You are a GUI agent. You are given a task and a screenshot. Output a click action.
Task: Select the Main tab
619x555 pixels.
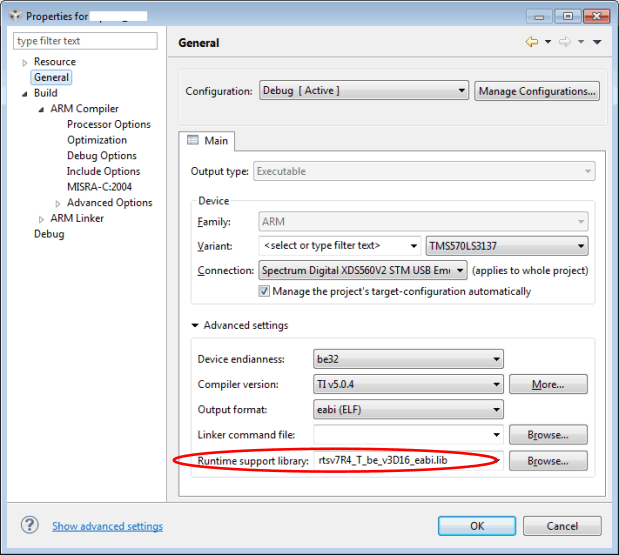point(207,141)
